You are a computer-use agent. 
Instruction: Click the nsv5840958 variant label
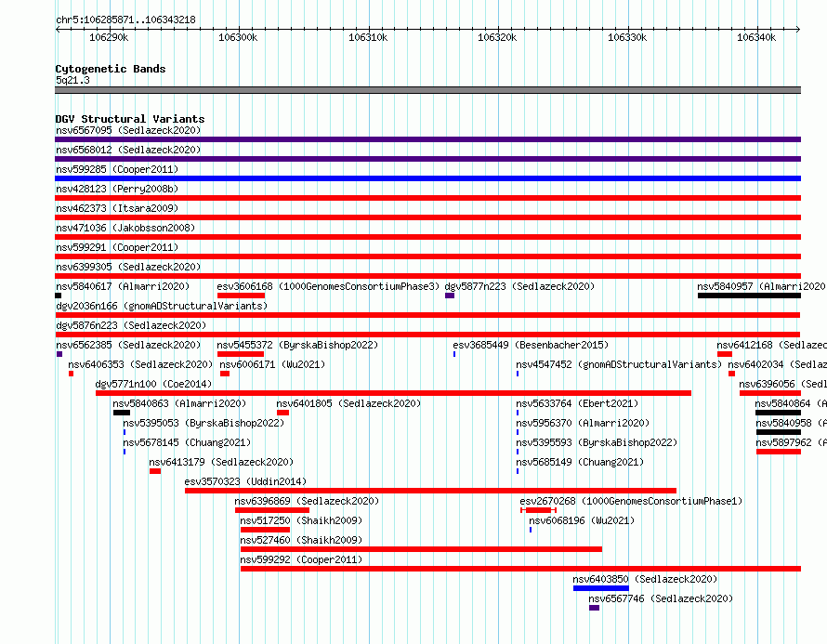[x=791, y=423]
